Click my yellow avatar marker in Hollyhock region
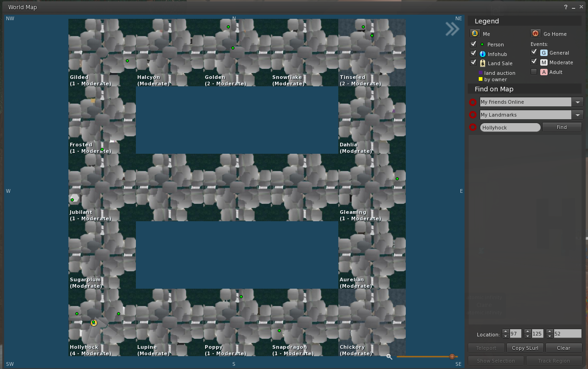The height and width of the screenshot is (369, 588). coord(94,323)
